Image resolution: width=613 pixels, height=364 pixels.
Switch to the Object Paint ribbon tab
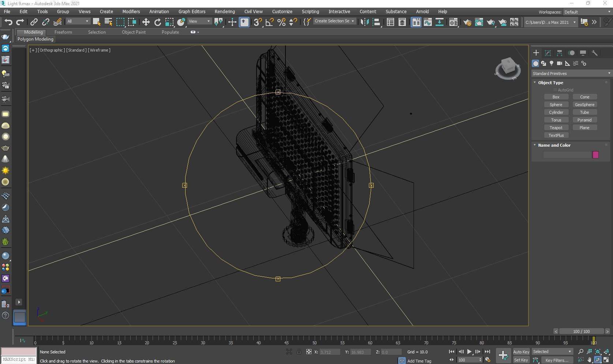click(134, 32)
